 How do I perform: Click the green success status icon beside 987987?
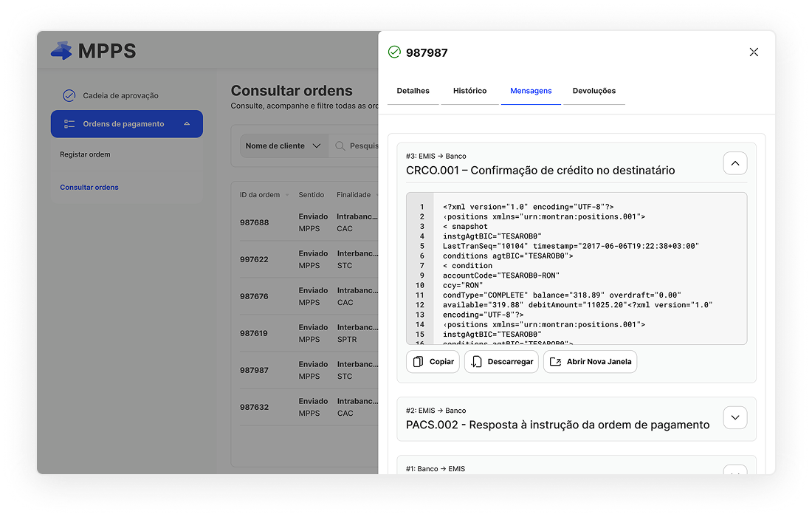394,52
